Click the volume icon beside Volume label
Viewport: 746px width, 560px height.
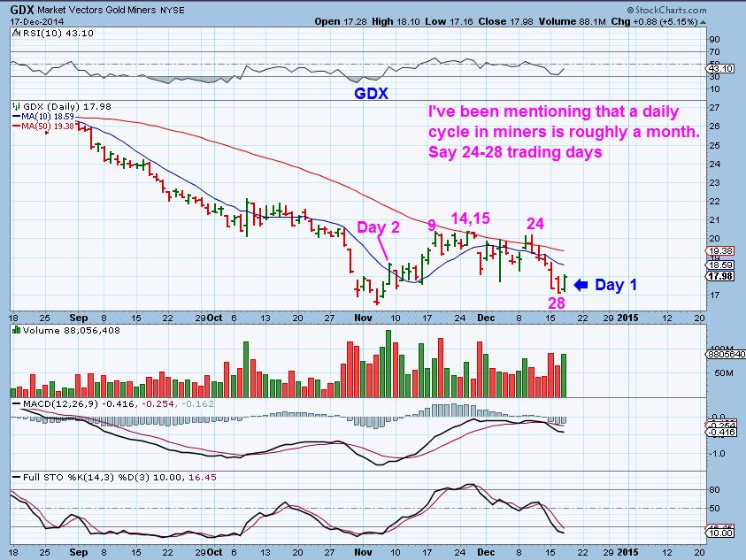pos(16,330)
